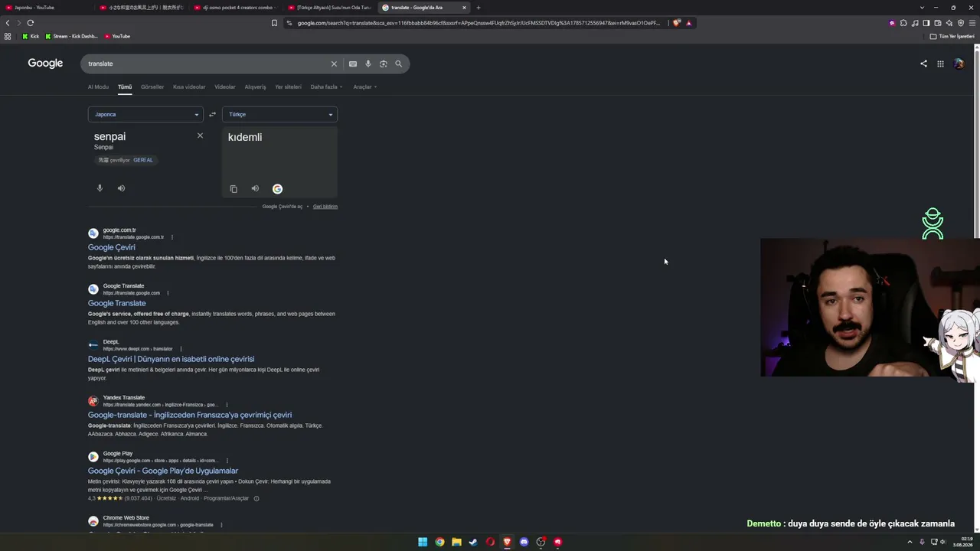The height and width of the screenshot is (551, 980).
Task: Start voice input with the translate microphone
Action: (100, 188)
